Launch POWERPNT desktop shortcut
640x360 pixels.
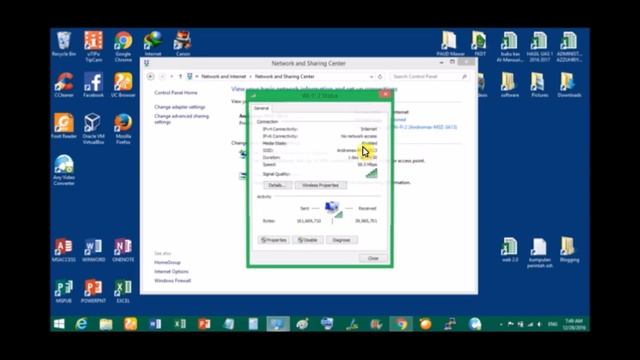tap(93, 291)
